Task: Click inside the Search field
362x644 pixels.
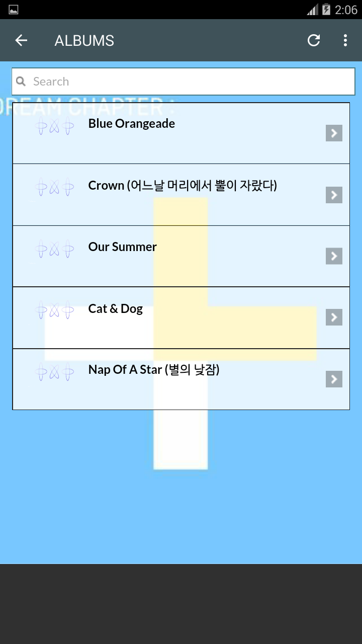Action: pyautogui.click(x=191, y=82)
